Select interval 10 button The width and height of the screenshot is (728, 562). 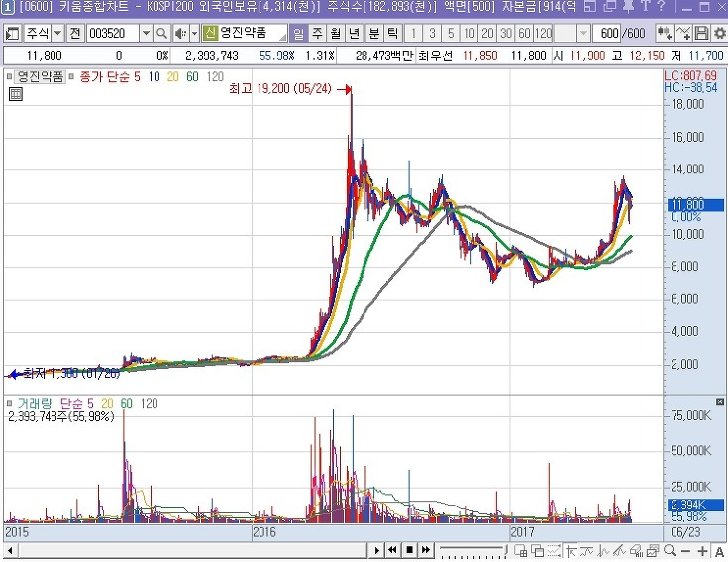point(468,33)
